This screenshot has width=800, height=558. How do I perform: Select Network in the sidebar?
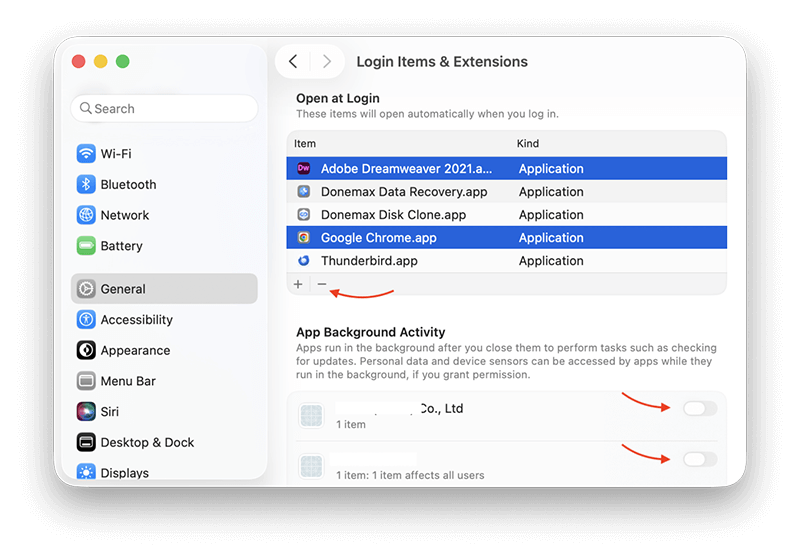pos(164,215)
